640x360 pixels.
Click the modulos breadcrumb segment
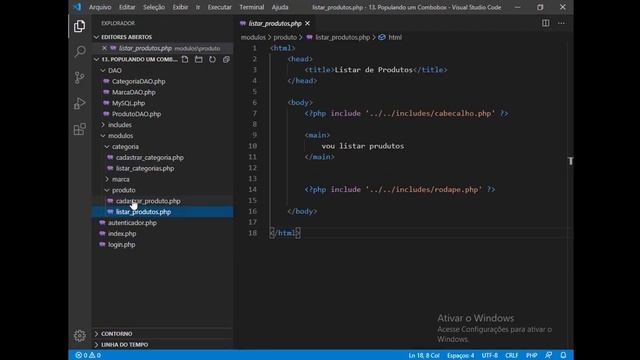[x=253, y=38]
